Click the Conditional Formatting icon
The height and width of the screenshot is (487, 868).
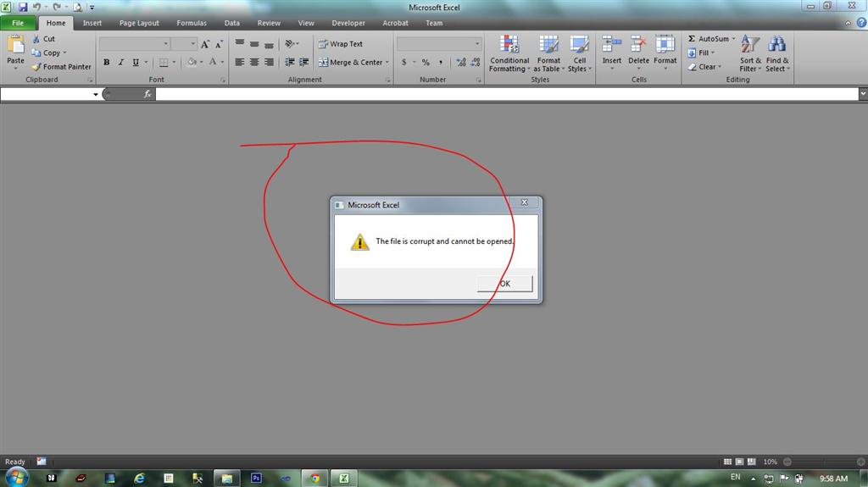pos(509,44)
